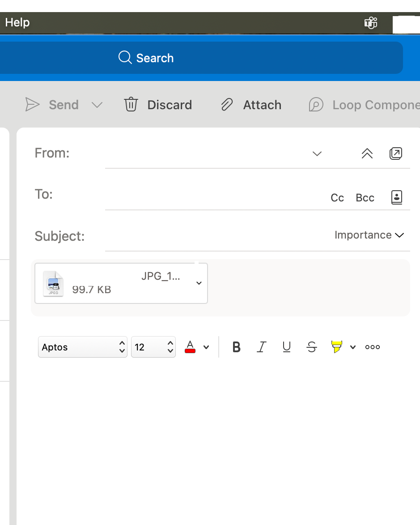The image size is (420, 525).
Task: Click the JPEG attachment file icon
Action: [53, 284]
